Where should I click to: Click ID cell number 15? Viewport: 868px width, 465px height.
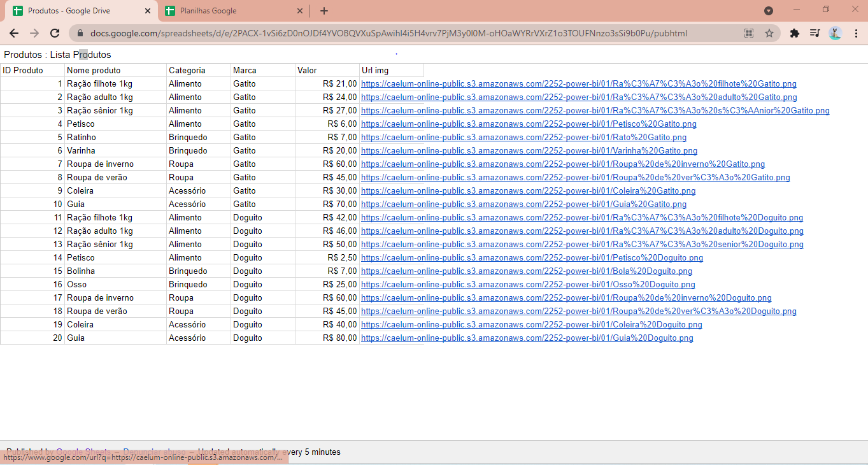[x=32, y=271]
